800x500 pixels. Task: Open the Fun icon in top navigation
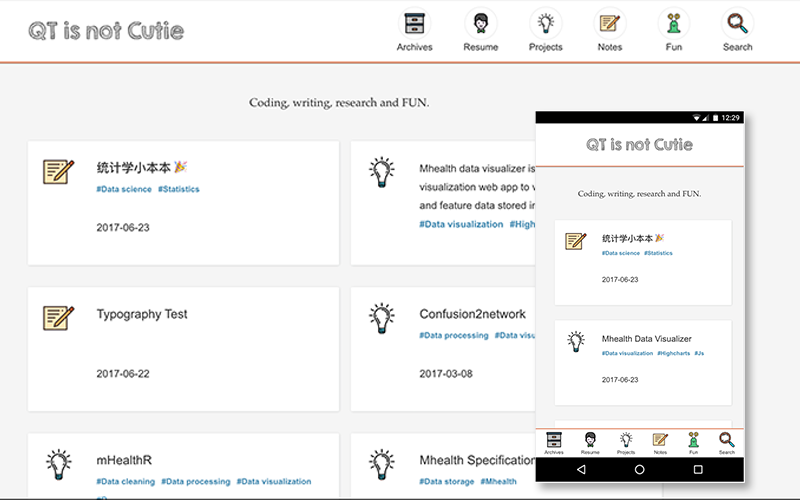[673, 24]
